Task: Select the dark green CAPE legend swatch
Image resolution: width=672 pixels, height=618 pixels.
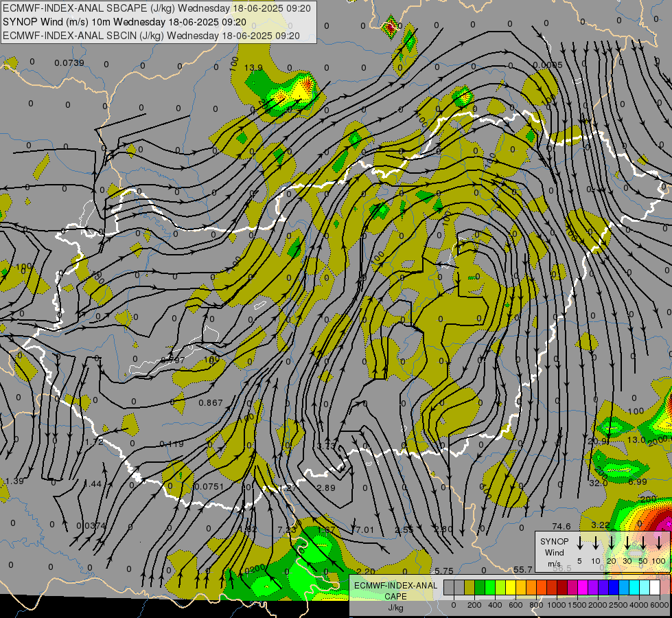Action: 480,587
